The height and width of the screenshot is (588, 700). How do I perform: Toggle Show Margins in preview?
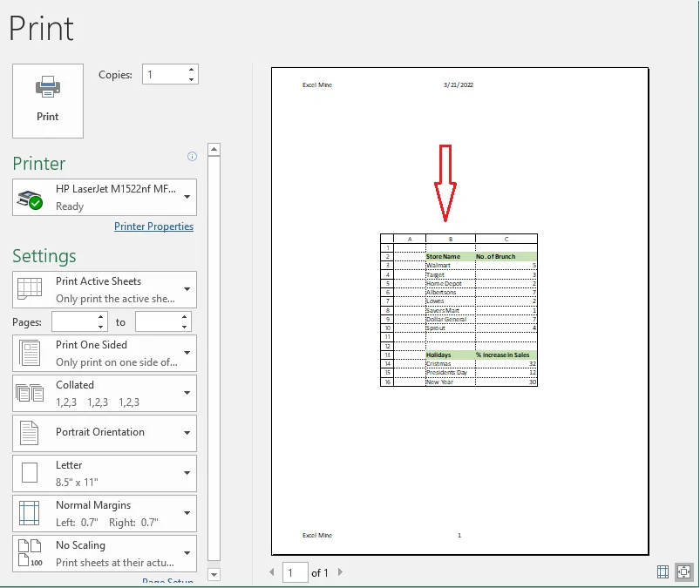pyautogui.click(x=663, y=571)
